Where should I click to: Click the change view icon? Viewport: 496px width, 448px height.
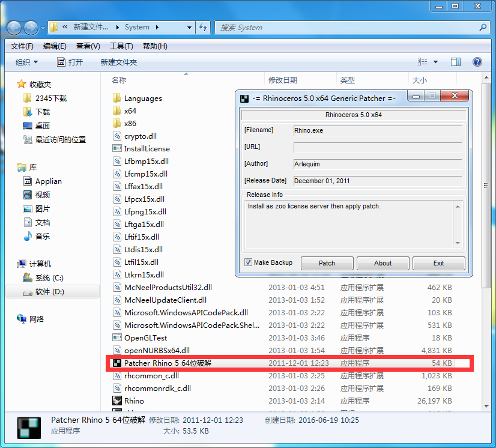pos(422,62)
